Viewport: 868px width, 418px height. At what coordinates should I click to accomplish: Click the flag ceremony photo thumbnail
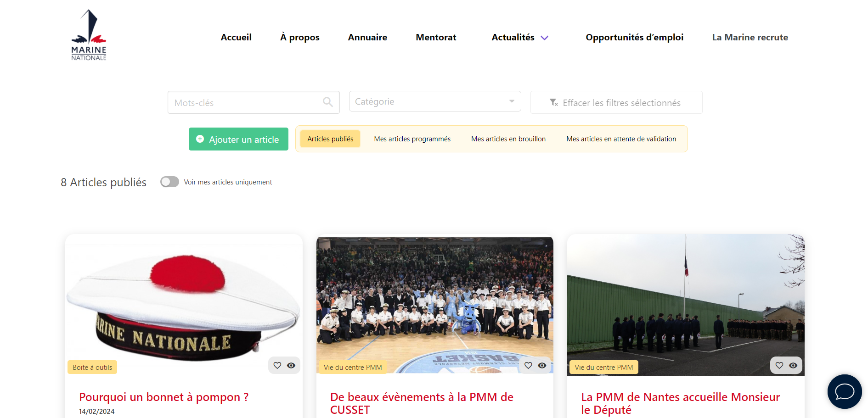[686, 305]
